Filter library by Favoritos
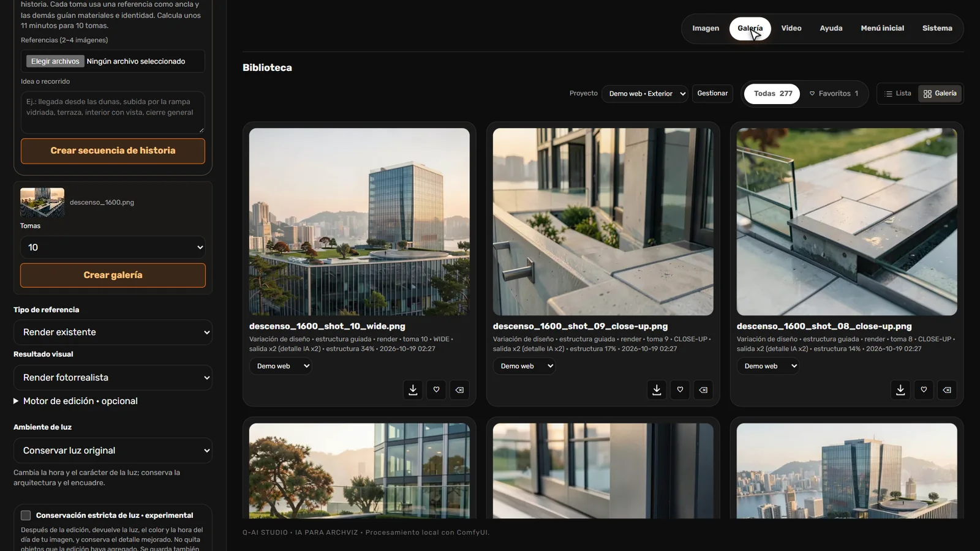Screen dimensions: 980x551 coord(834,94)
